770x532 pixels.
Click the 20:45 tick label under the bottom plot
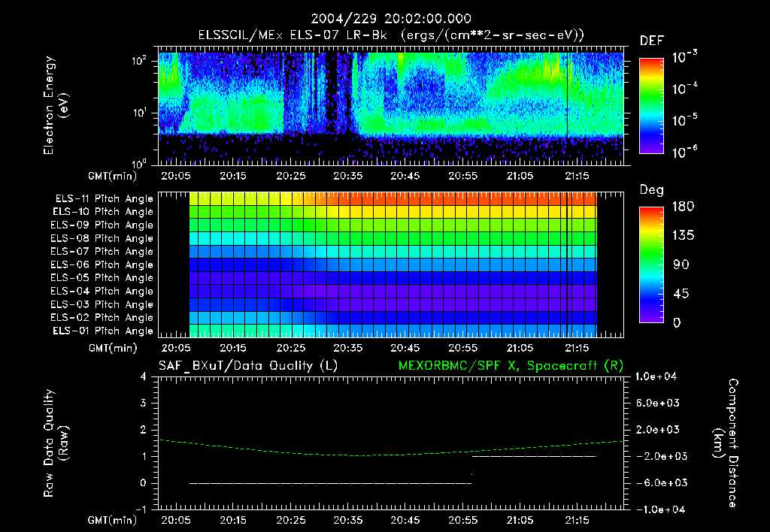click(405, 520)
